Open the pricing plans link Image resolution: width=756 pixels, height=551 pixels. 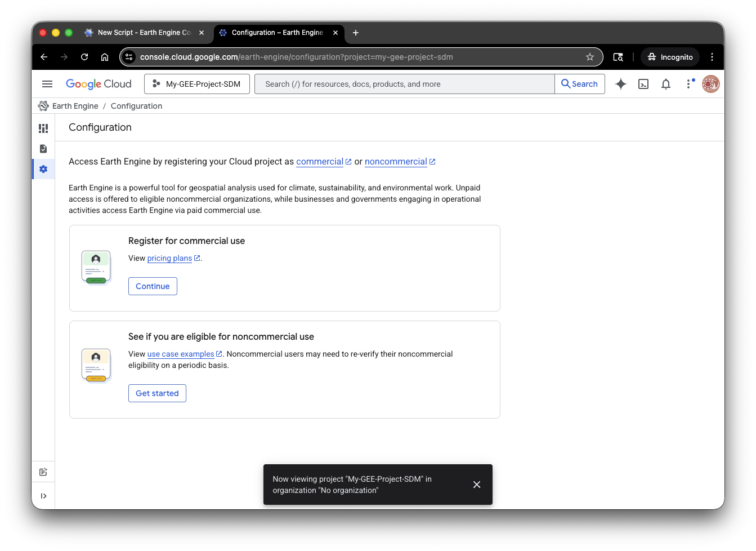[x=170, y=258]
